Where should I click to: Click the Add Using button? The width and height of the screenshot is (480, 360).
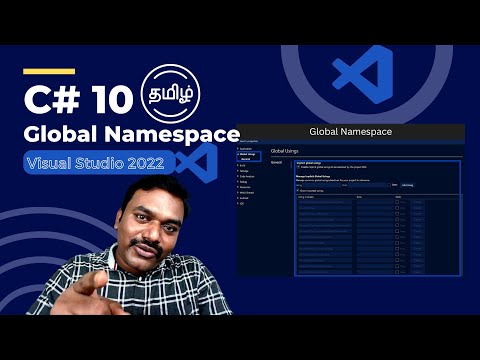407,185
